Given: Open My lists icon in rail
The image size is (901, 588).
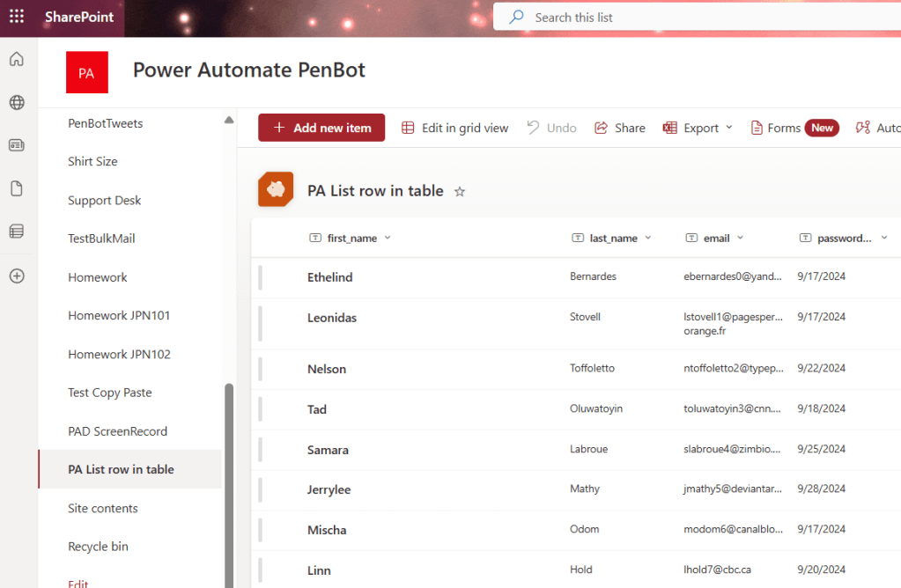Looking at the screenshot, I should click(x=17, y=232).
